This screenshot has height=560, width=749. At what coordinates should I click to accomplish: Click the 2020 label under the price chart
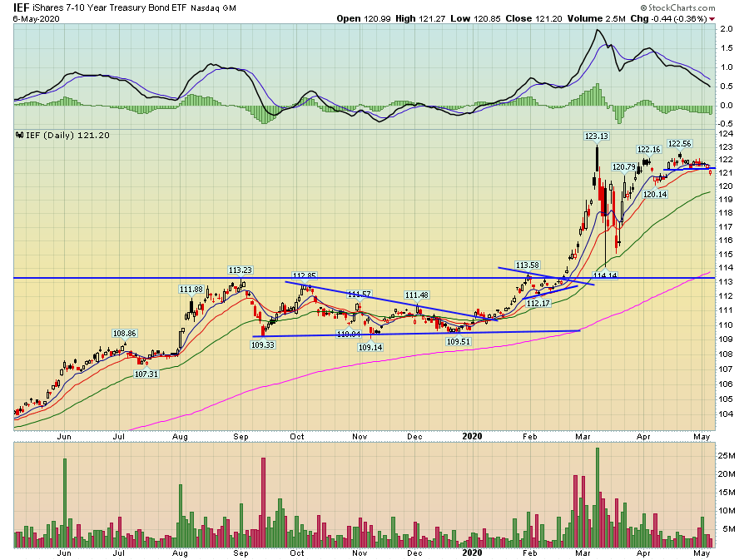coord(472,436)
